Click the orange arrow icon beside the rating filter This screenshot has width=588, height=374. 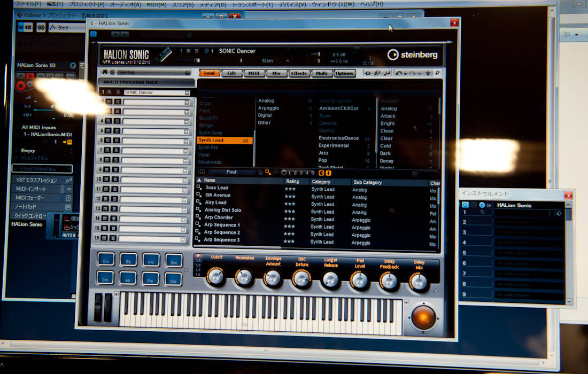(x=329, y=173)
